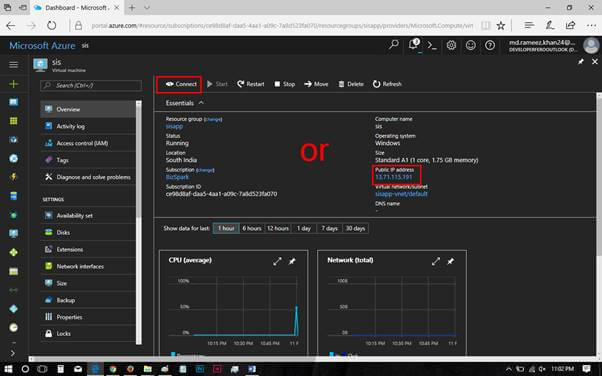
Task: Click the browser address bar
Action: coord(282,26)
